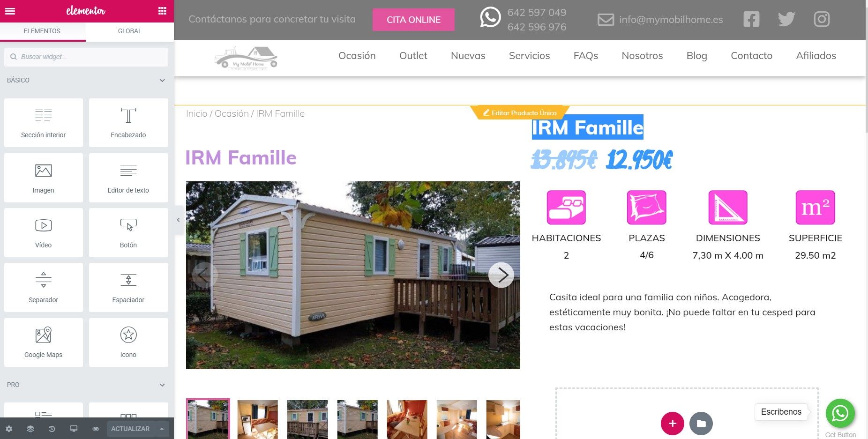Screen dimensions: 868x439
Task: Switch to the GLOBAL tab
Action: click(x=130, y=31)
